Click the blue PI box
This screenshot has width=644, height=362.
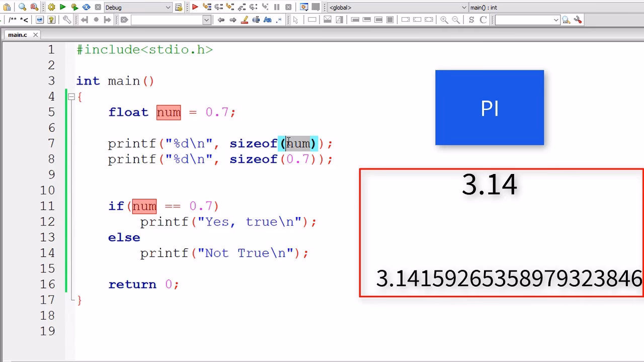click(x=490, y=108)
